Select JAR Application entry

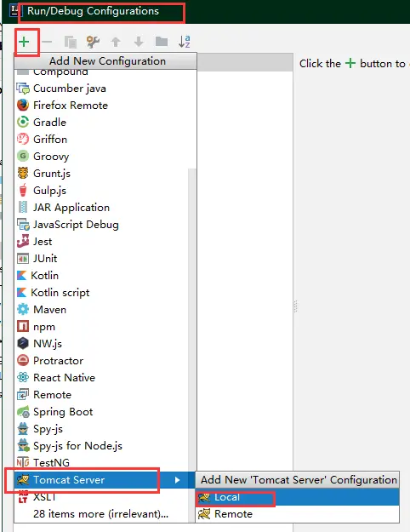[x=101, y=208]
